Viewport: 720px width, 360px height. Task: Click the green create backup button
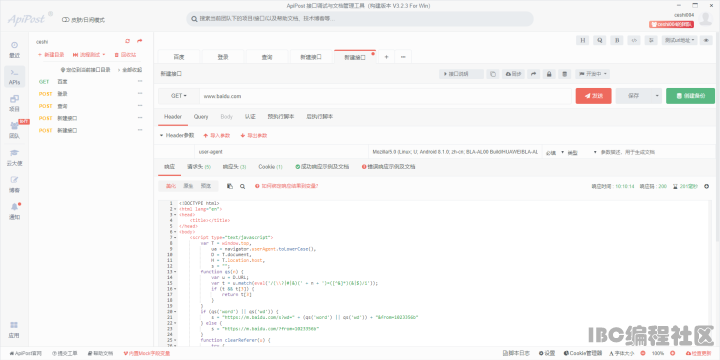point(691,96)
